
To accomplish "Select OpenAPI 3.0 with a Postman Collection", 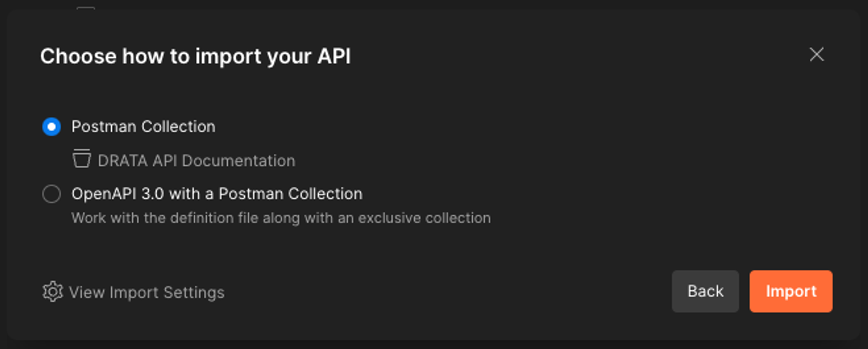I will coord(52,194).
